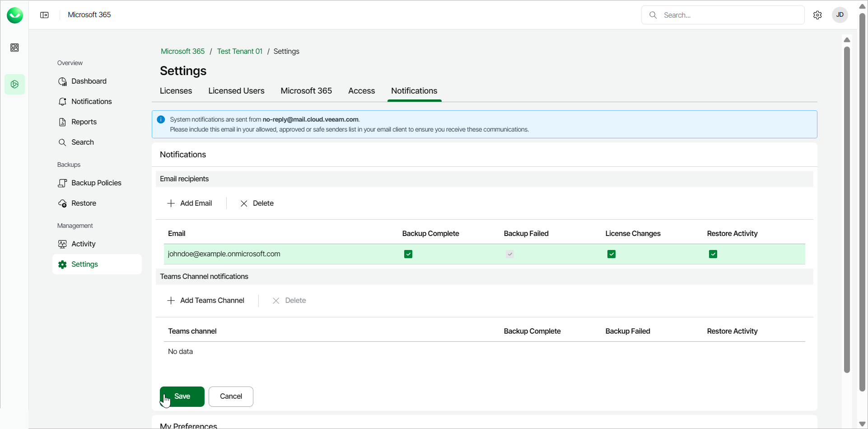This screenshot has height=429, width=868.
Task: Go to Restore in sidebar
Action: click(84, 203)
